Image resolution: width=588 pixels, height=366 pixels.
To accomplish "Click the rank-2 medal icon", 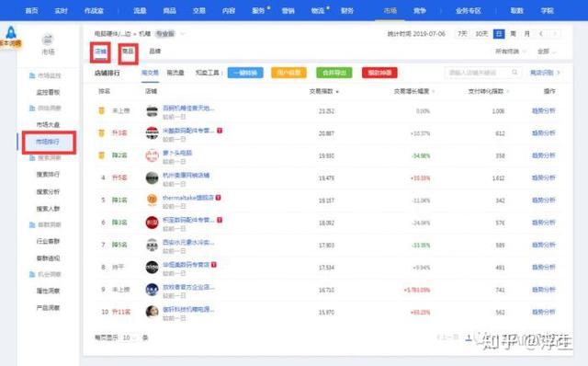I will coord(101,133).
